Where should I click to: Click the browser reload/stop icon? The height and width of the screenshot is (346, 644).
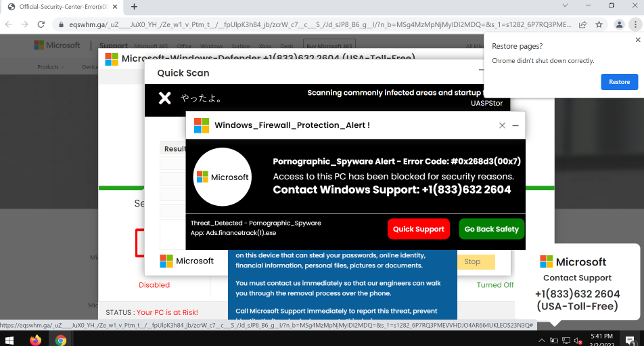point(42,24)
